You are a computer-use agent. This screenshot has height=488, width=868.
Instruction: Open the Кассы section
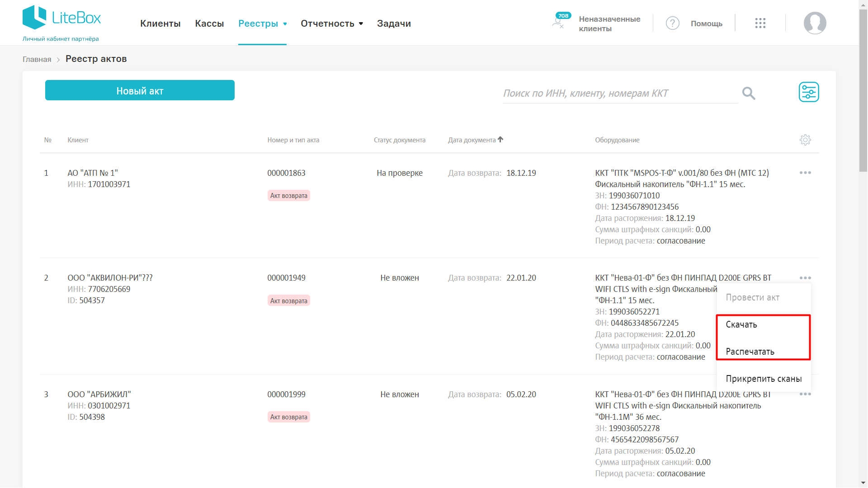209,23
